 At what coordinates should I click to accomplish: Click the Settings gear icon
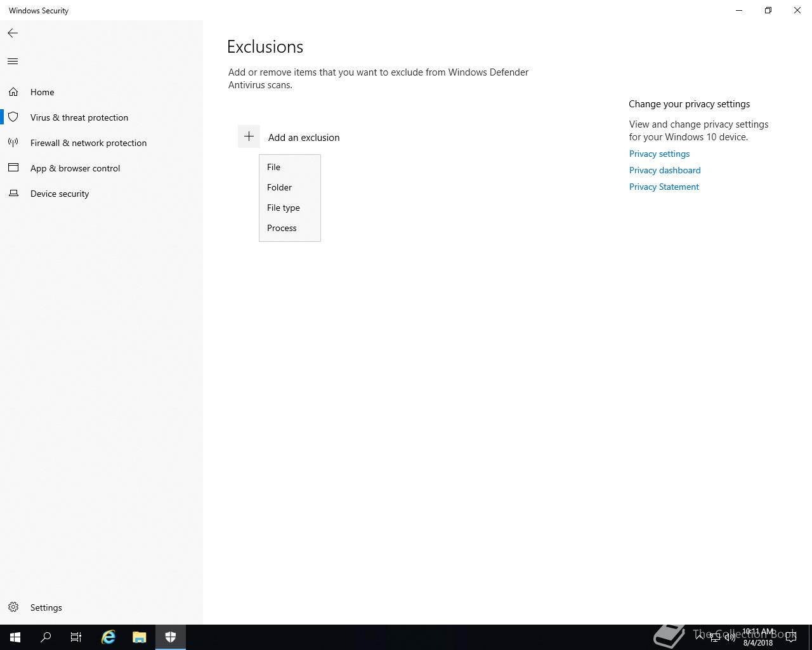(x=13, y=607)
